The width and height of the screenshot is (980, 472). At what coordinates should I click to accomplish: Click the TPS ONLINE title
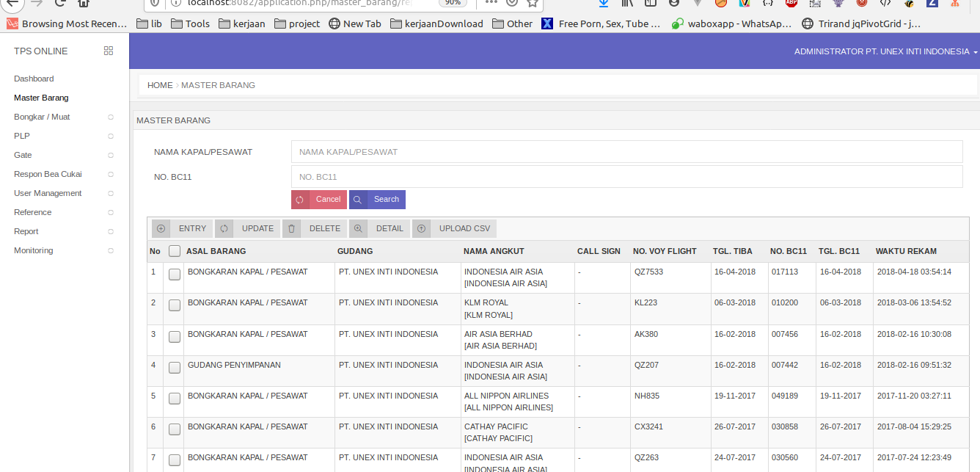click(x=41, y=51)
